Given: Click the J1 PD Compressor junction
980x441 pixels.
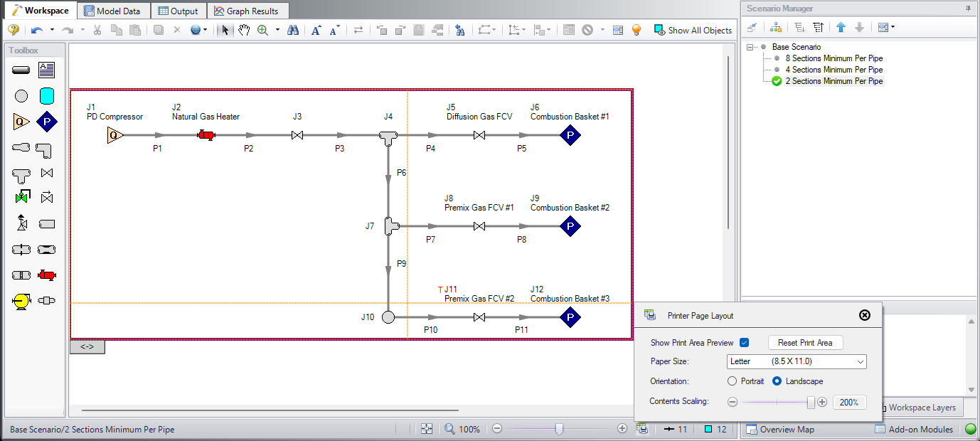Looking at the screenshot, I should (115, 135).
